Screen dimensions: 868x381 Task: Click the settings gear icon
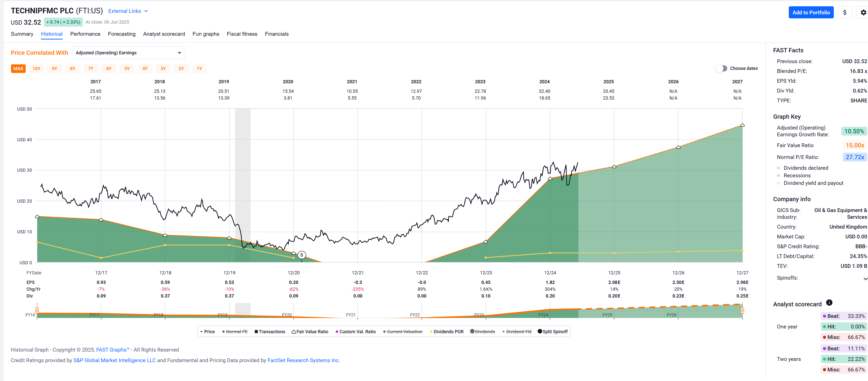863,13
